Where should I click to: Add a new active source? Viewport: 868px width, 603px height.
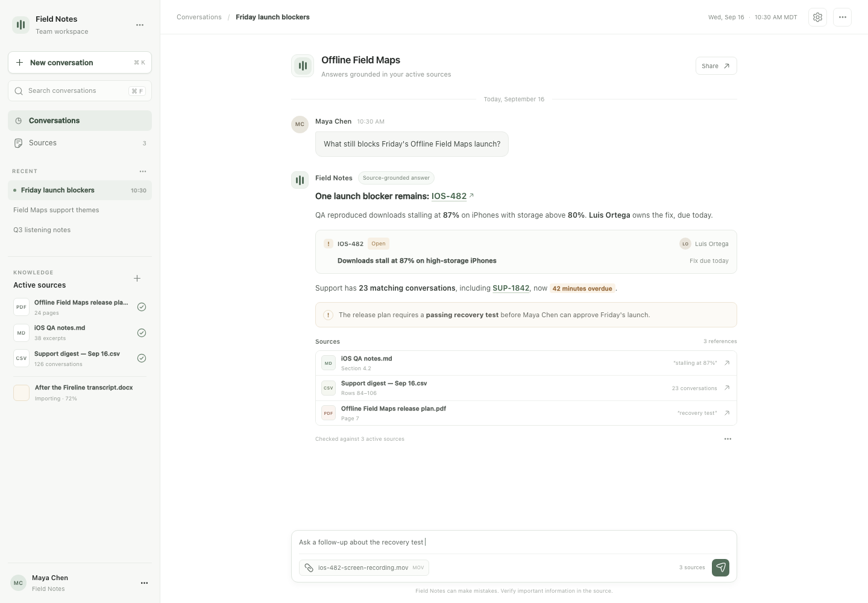(x=137, y=279)
